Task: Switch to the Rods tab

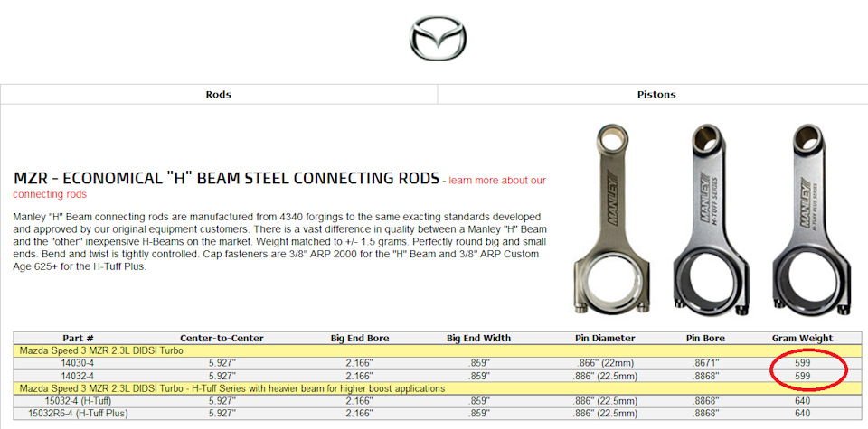Action: click(x=219, y=94)
